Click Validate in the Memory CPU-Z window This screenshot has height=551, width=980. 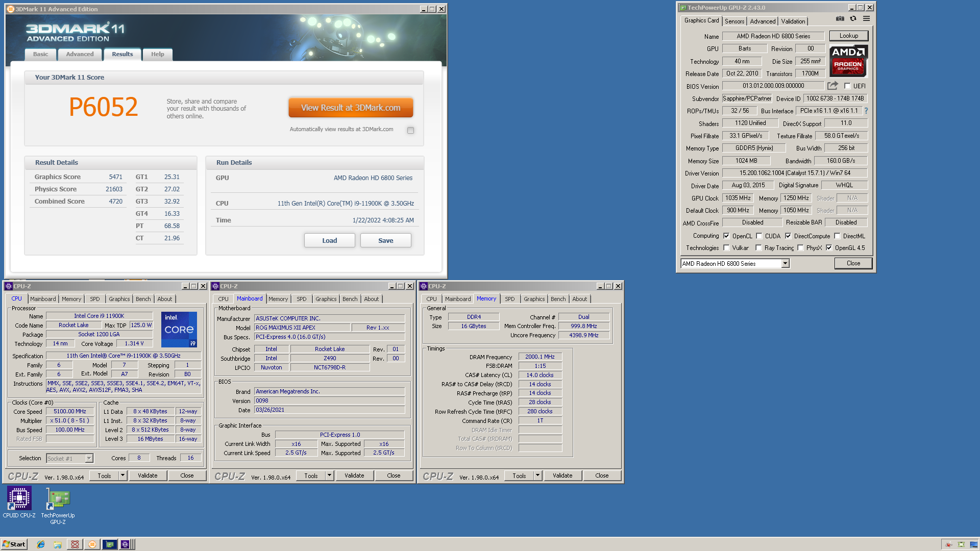[x=562, y=475]
